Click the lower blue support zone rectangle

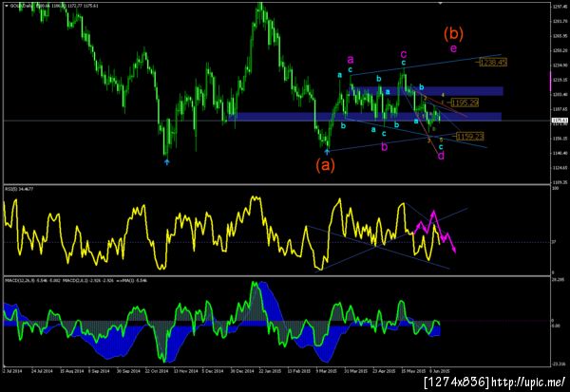pyautogui.click(x=365, y=117)
